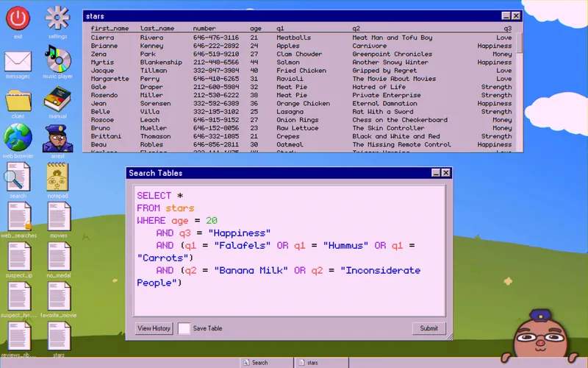This screenshot has width=588, height=368.
Task: Select the Greenpoint Chronicles cell
Action: click(x=392, y=54)
